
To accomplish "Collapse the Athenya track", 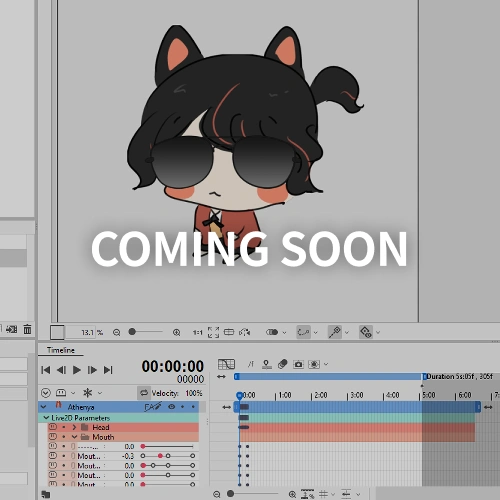I will [x=43, y=407].
